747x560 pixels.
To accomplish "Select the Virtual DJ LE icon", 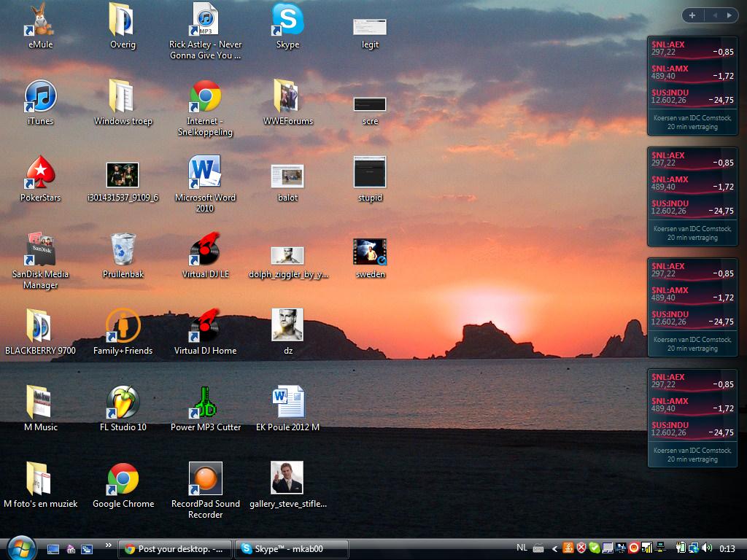I will (205, 249).
